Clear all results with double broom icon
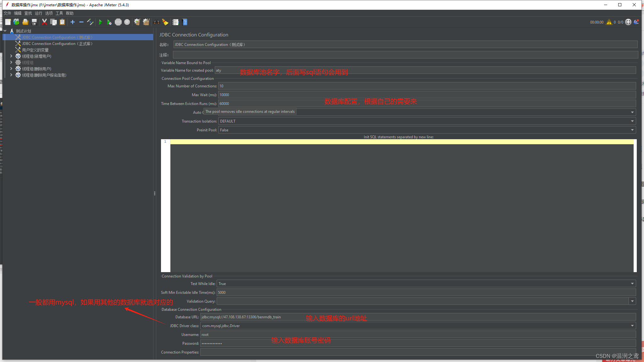644x362 pixels. point(146,22)
